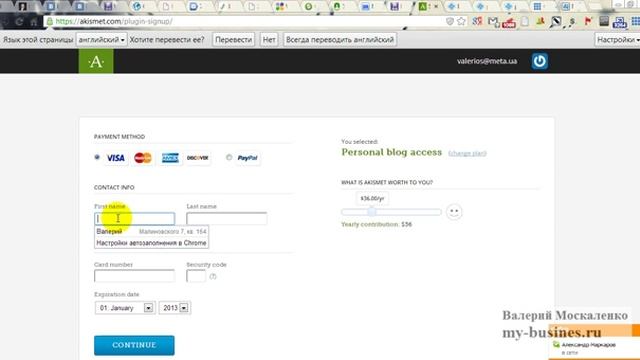Screen dimensions: 640x360
Task: Open the magnifier color picker extension icon
Action: point(556,22)
